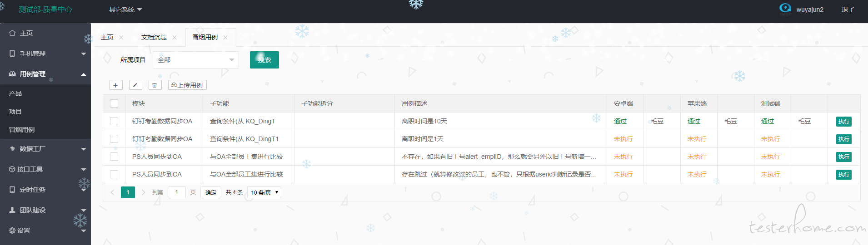Open the 所属项目 dropdown showing 全部
Screen dimensions: 868x245
(x=196, y=60)
